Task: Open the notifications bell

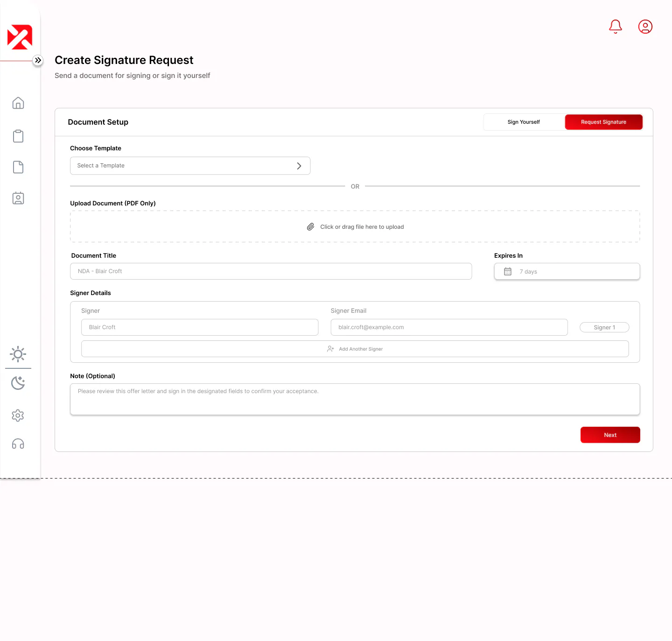Action: tap(616, 27)
